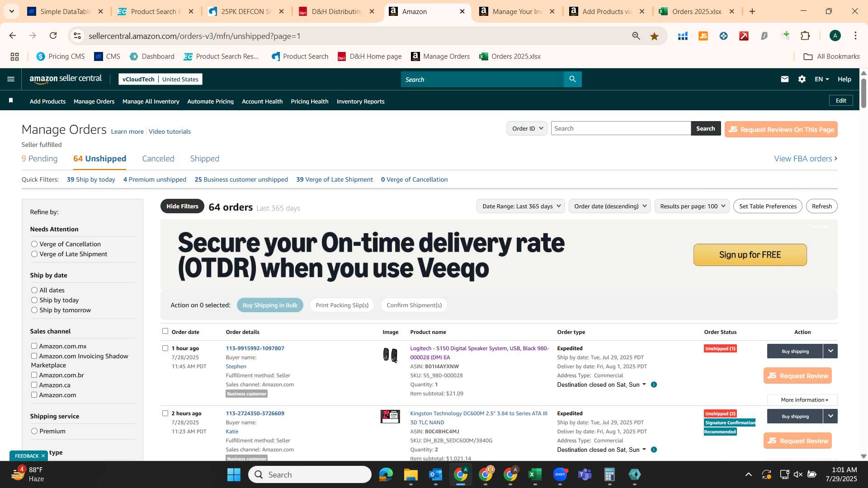Image resolution: width=868 pixels, height=488 pixels.
Task: Click the site information icon in address bar
Action: pos(77,36)
